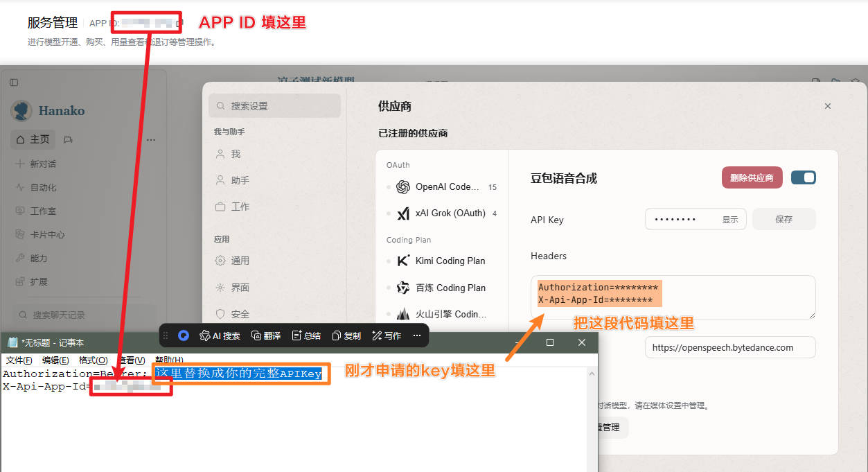Click 复制 copy on floating toolbar

click(346, 335)
